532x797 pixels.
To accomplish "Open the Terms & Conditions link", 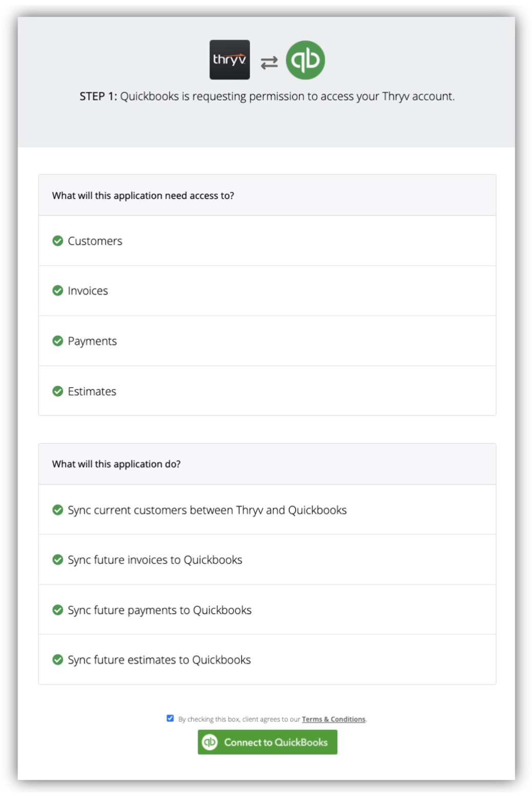I will coord(334,719).
